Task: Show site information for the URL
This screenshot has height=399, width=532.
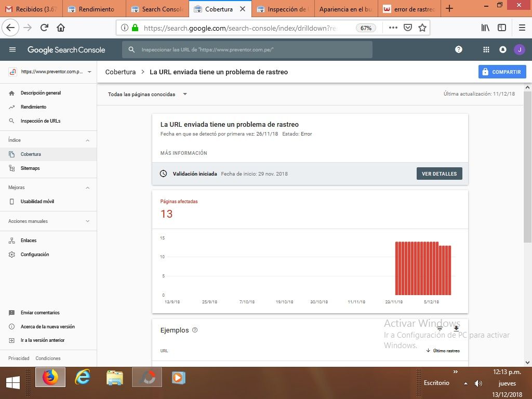Action: point(125,28)
